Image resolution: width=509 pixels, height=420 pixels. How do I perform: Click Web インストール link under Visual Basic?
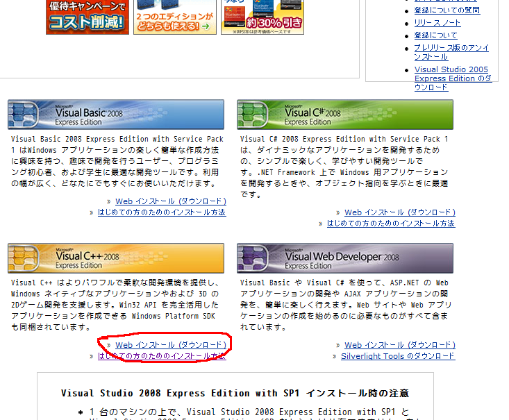[170, 201]
